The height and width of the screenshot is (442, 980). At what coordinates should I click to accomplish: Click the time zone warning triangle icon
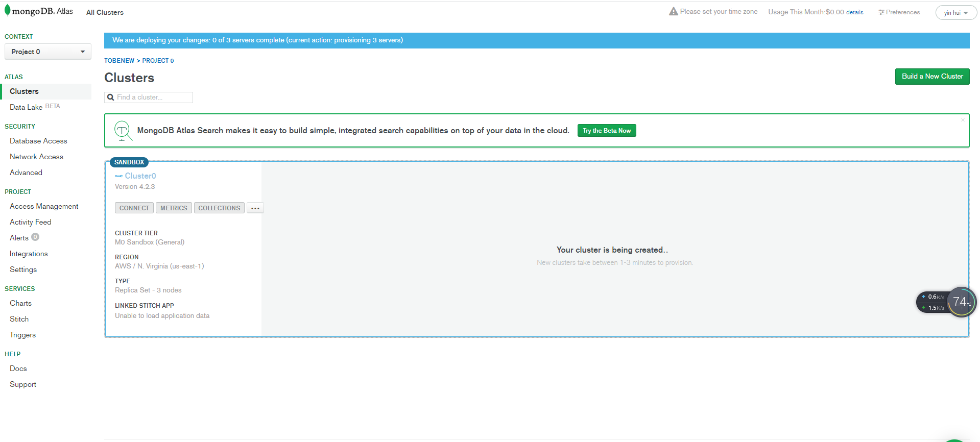pyautogui.click(x=673, y=11)
